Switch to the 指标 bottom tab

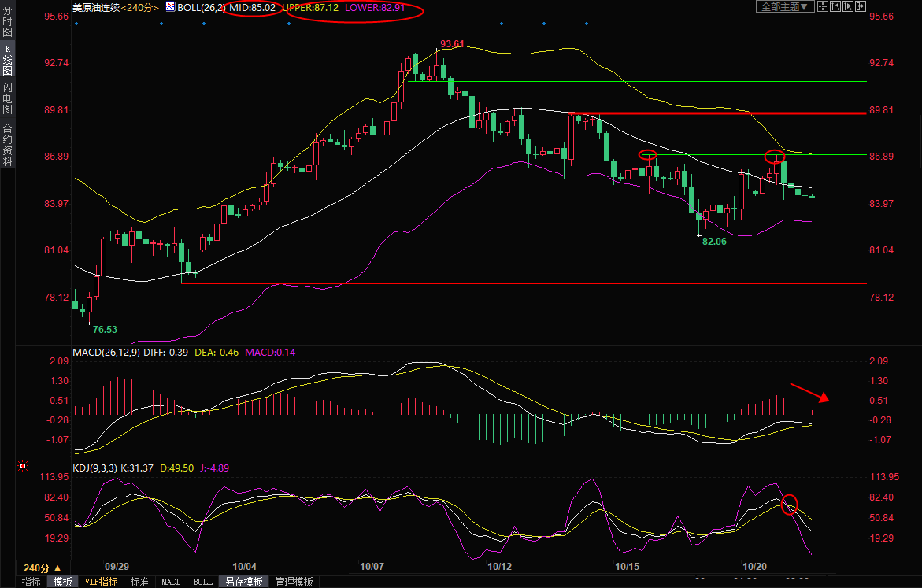[x=31, y=582]
